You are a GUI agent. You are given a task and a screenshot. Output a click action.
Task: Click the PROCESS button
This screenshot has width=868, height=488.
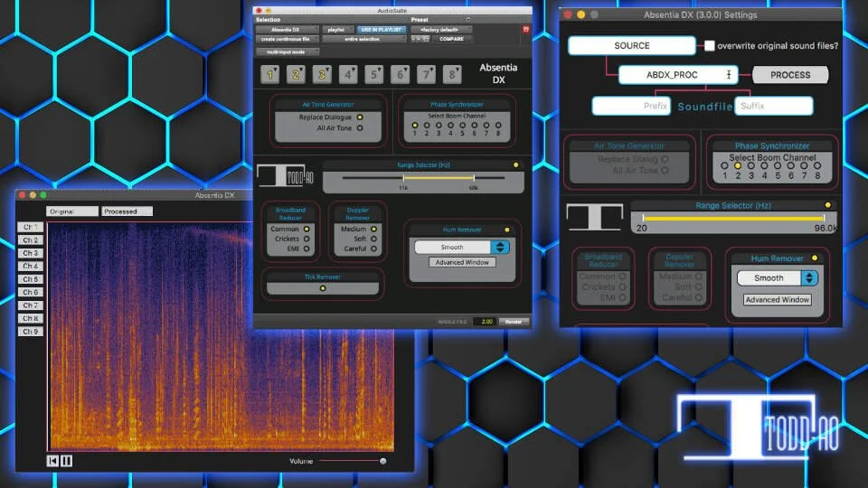tap(790, 75)
